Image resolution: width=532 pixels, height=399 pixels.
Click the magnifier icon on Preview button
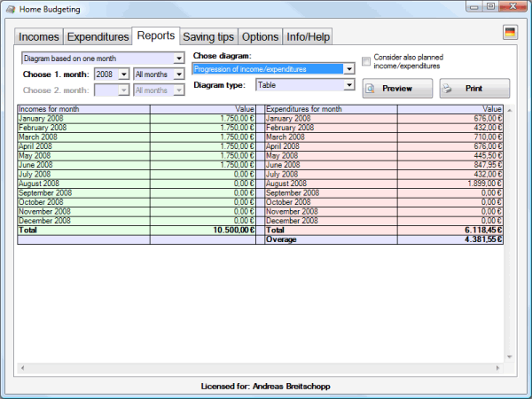pos(372,90)
